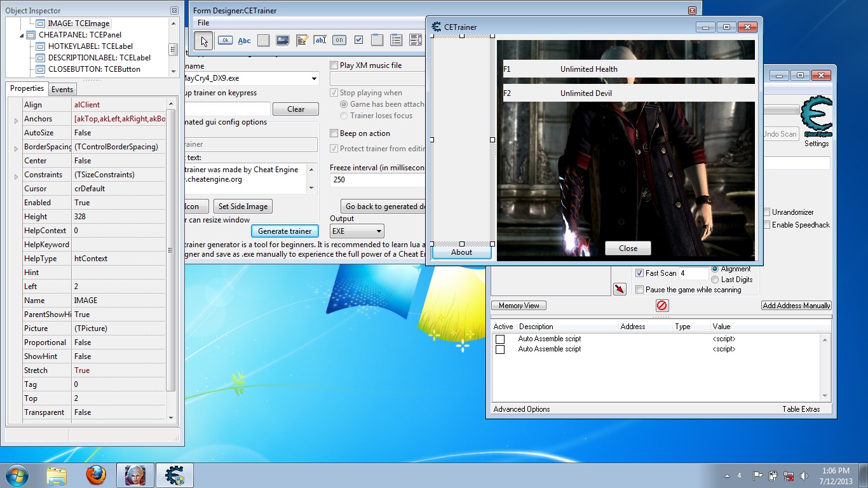Click the Freeze interval input field
Screen dimensions: 868x488
coord(376,180)
